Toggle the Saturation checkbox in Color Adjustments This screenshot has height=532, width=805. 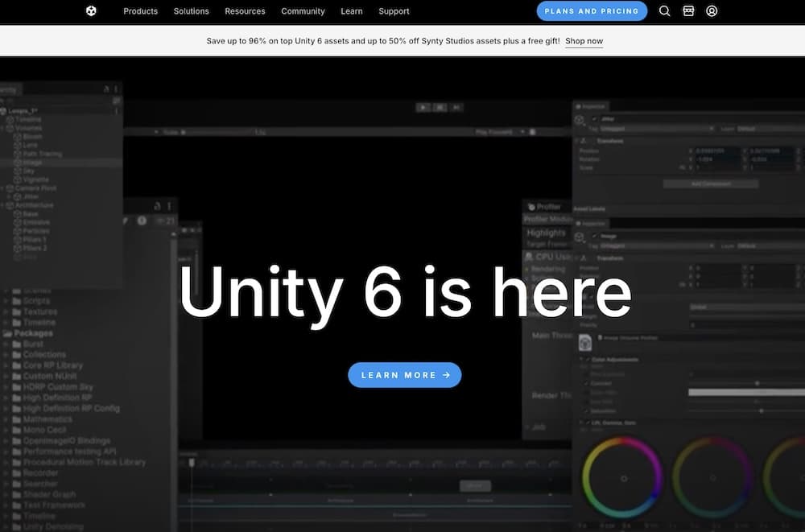[x=586, y=410]
